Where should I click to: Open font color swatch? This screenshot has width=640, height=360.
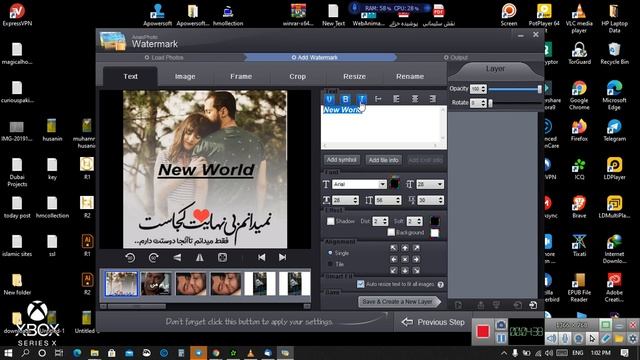pos(394,183)
